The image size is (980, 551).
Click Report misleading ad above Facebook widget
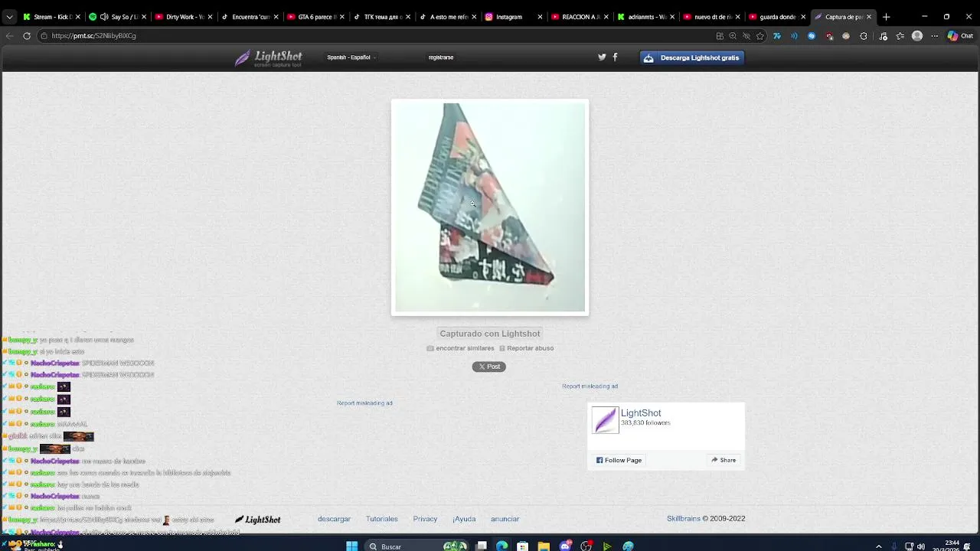[x=590, y=386]
